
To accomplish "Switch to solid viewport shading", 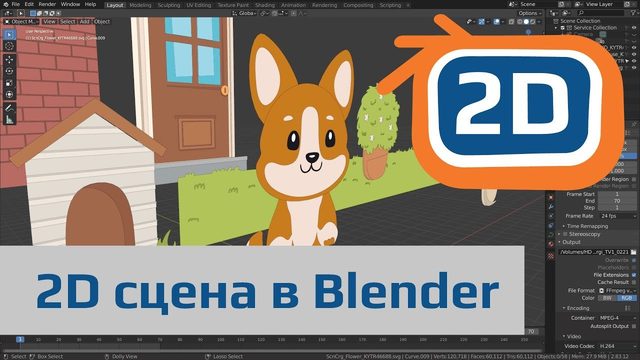I will 526,22.
